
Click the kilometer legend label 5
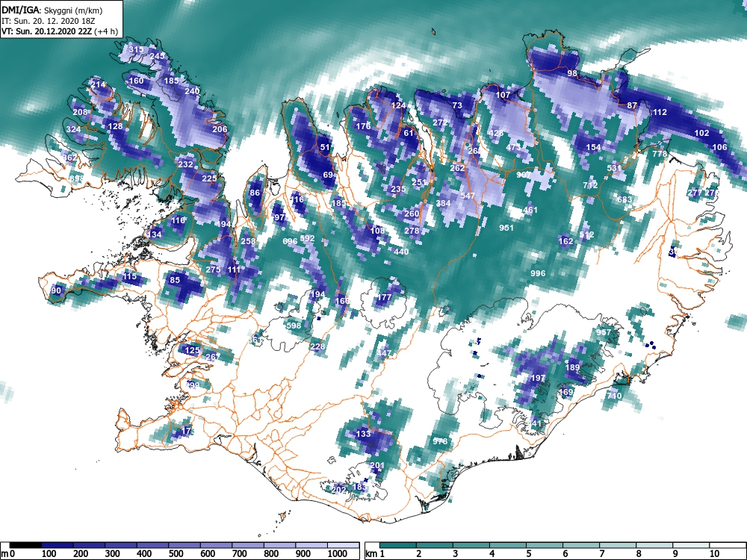tap(529, 553)
